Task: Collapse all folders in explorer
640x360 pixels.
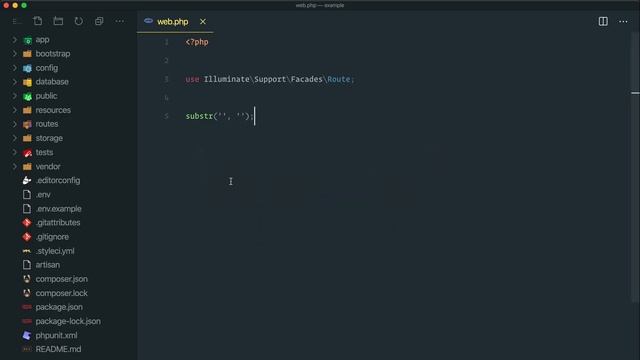Action: pos(99,21)
